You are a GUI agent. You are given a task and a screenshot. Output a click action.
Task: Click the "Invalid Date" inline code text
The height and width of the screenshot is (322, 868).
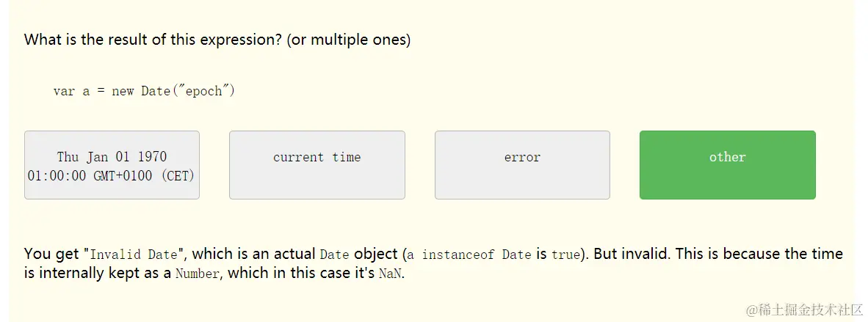pos(134,255)
